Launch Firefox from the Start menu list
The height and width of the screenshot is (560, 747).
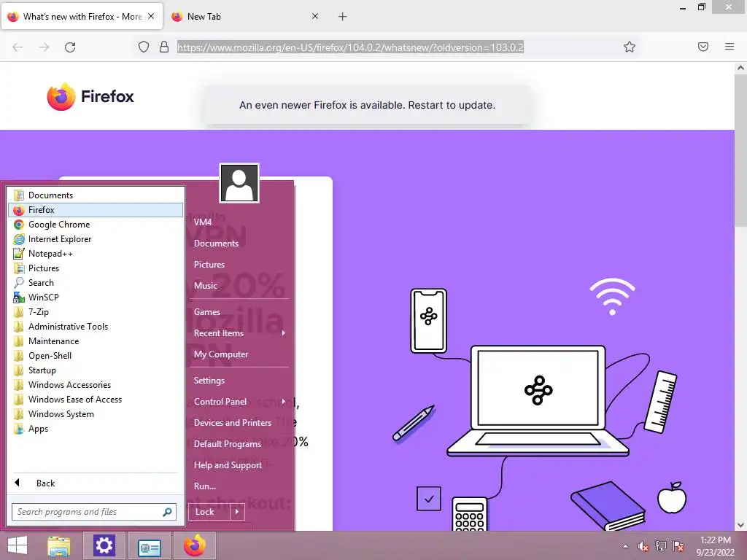96,210
